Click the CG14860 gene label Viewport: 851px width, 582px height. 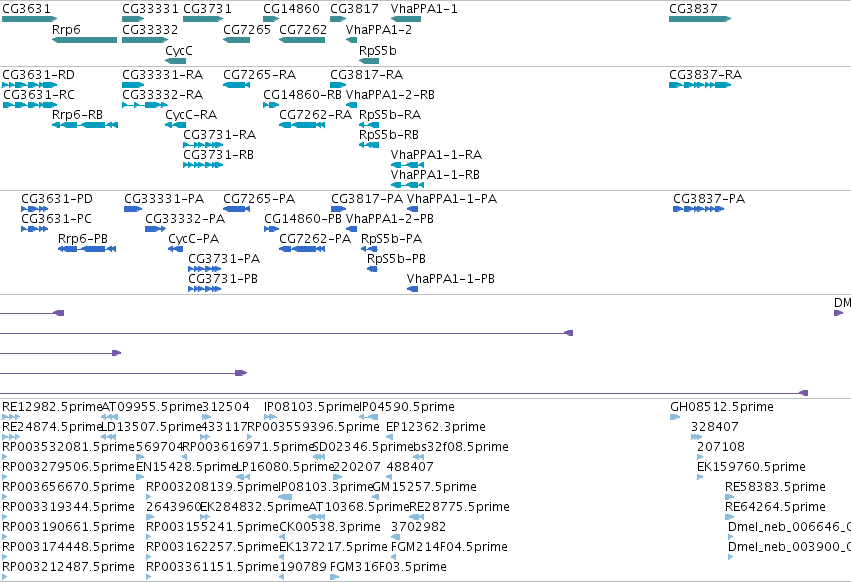click(x=291, y=9)
